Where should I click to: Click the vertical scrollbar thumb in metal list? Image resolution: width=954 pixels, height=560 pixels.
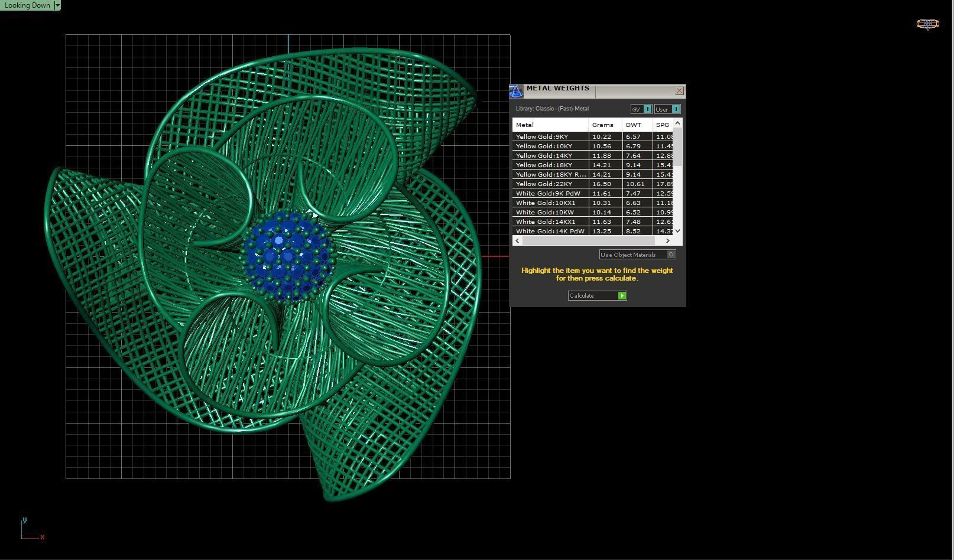(678, 147)
